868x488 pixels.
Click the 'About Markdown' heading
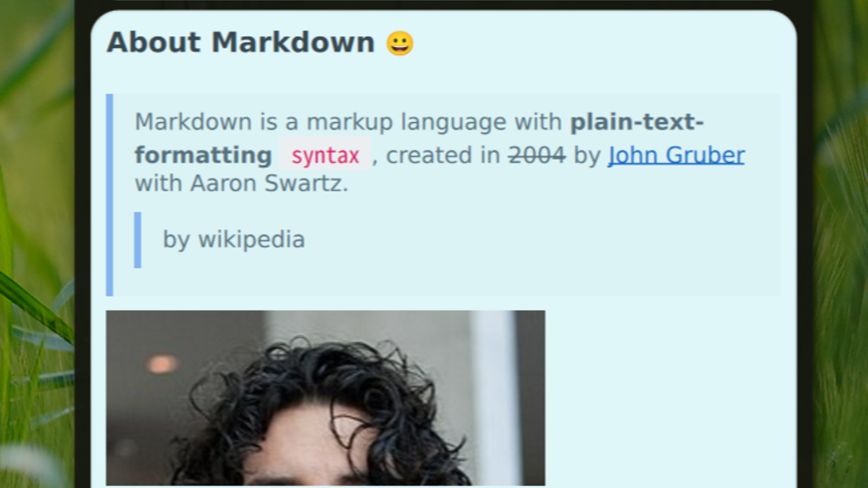(x=260, y=42)
